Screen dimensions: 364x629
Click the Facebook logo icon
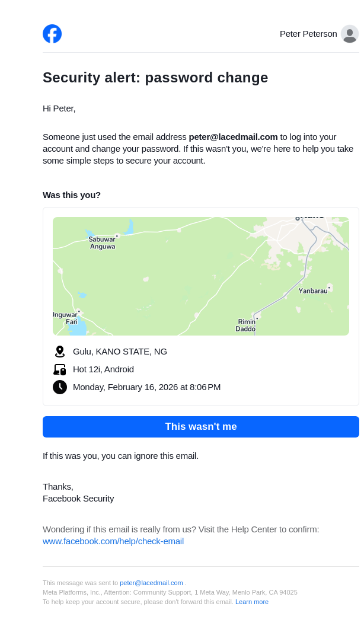[x=52, y=34]
